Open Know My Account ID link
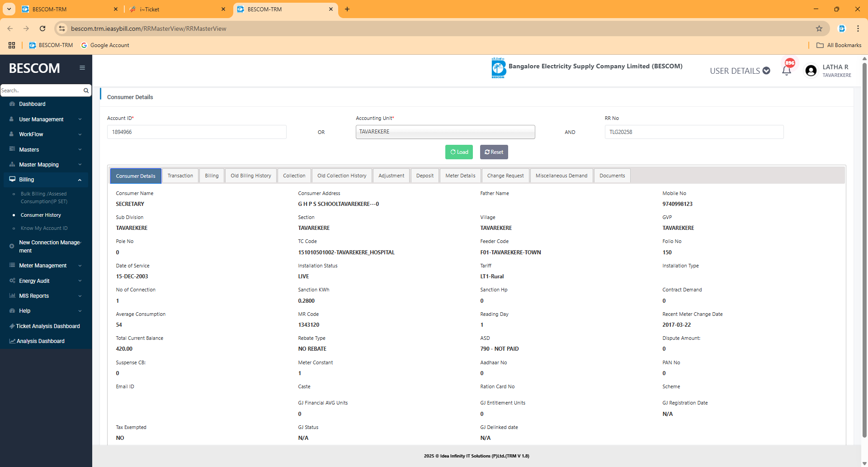 [x=44, y=228]
